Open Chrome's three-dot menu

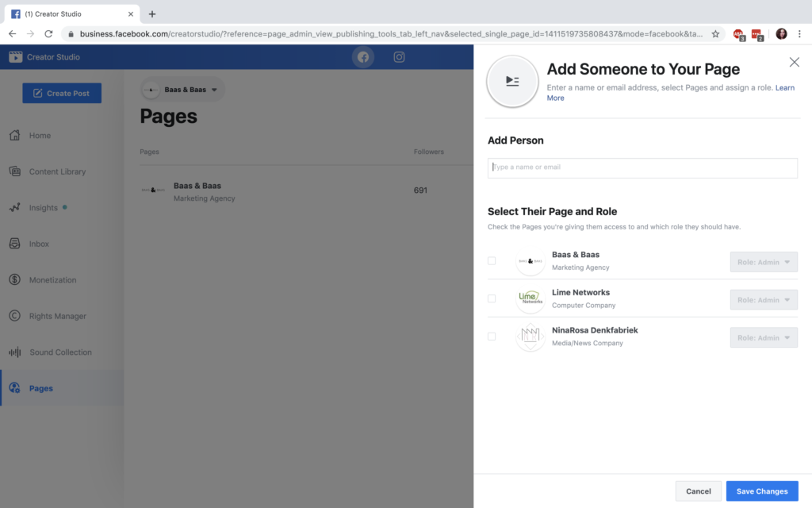click(x=799, y=33)
